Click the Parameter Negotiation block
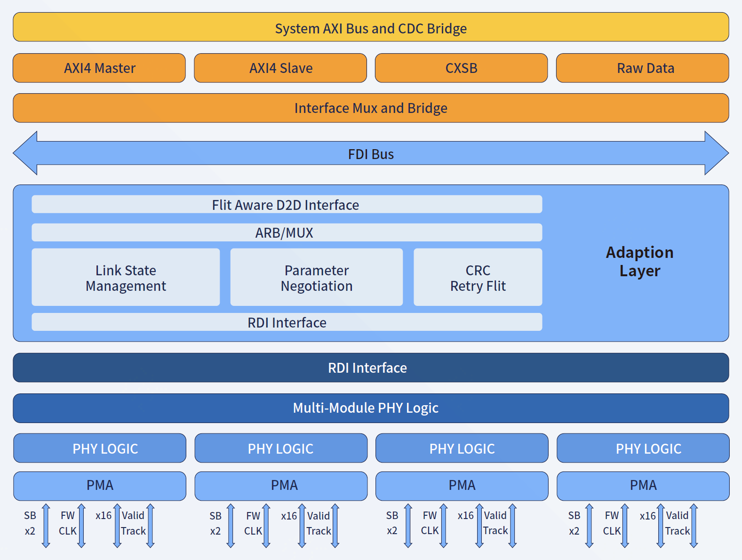The image size is (742, 560). click(x=316, y=278)
